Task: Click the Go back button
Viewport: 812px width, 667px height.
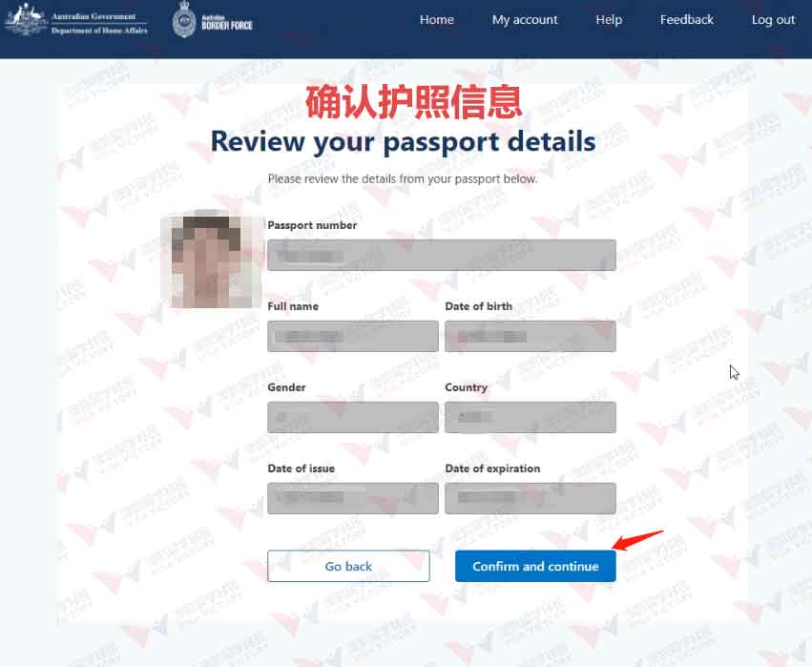Action: click(348, 566)
